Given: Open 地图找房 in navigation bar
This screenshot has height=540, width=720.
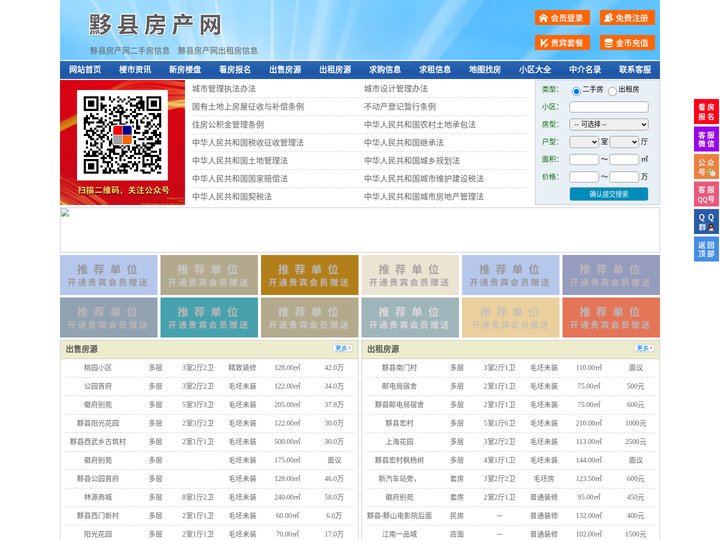Looking at the screenshot, I should (485, 70).
